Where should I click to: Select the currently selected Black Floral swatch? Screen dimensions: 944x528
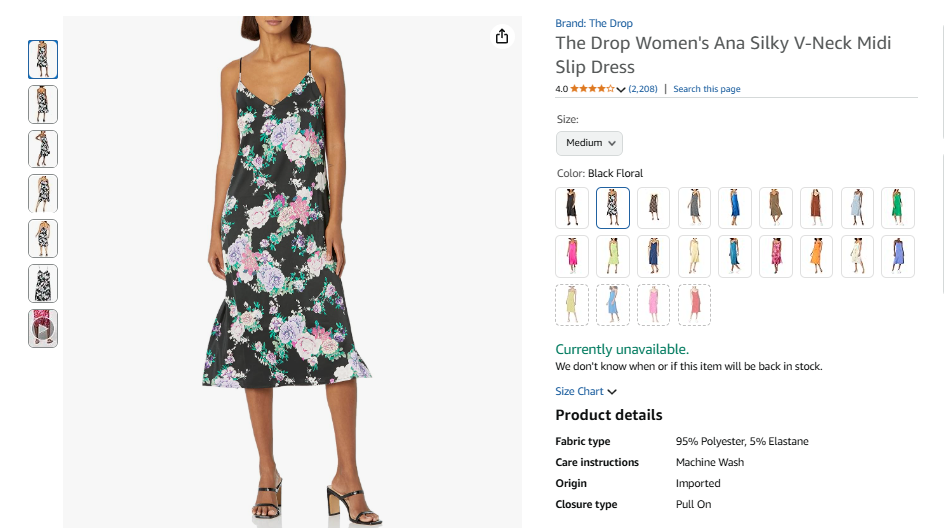[613, 208]
